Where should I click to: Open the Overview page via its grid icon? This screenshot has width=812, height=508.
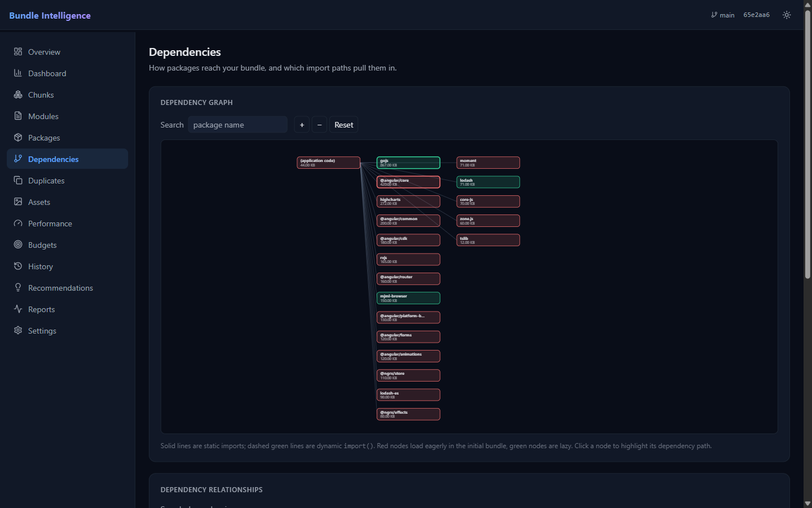tap(18, 51)
